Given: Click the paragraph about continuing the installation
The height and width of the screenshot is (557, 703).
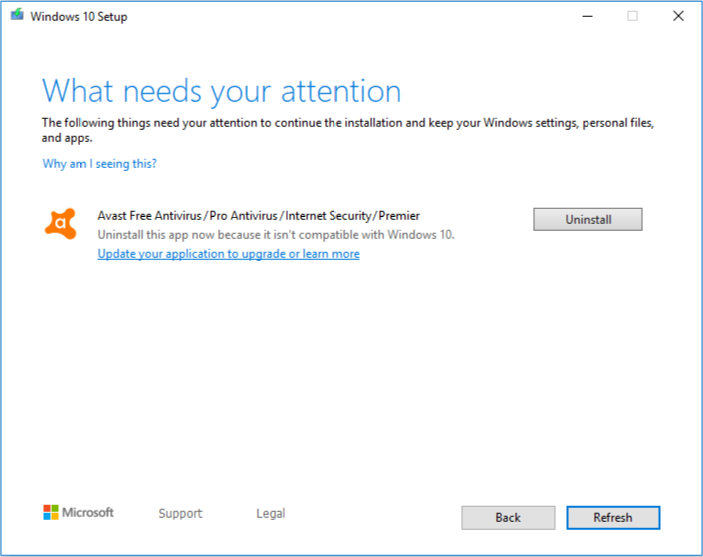Looking at the screenshot, I should point(347,130).
